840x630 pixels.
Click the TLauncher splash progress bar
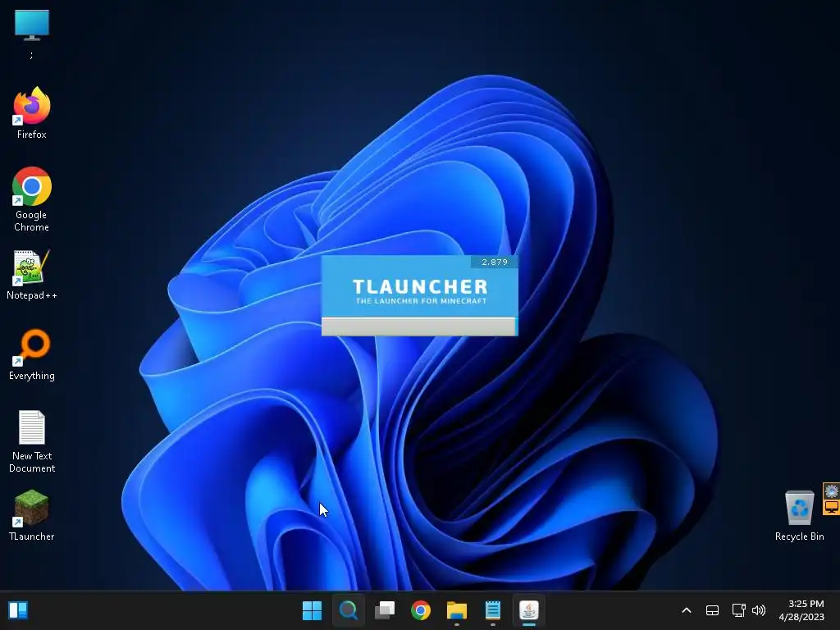point(419,326)
